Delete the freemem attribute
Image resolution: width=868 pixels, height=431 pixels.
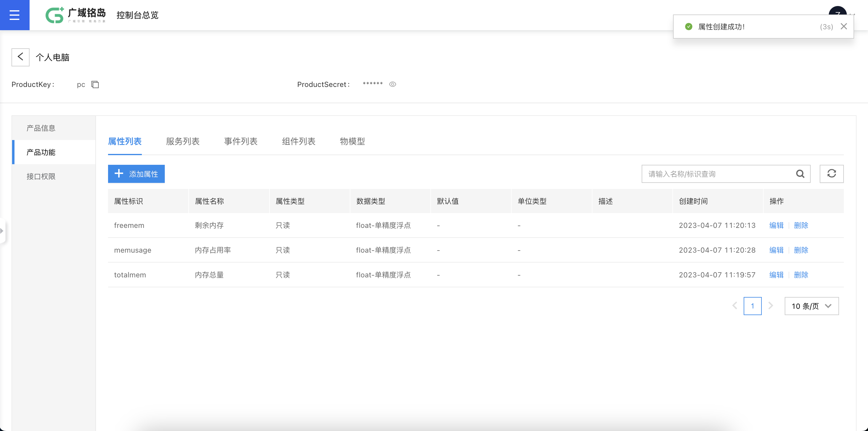[801, 225]
